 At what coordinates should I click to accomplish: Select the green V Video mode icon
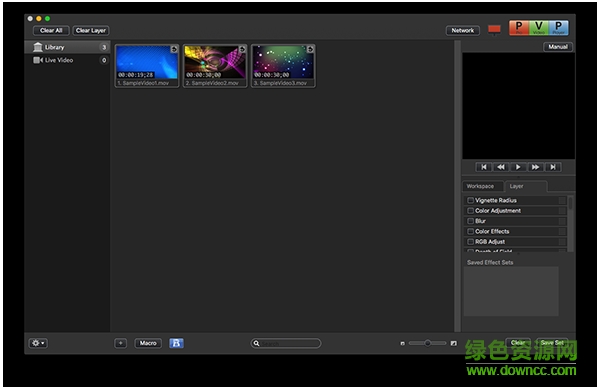coord(539,28)
